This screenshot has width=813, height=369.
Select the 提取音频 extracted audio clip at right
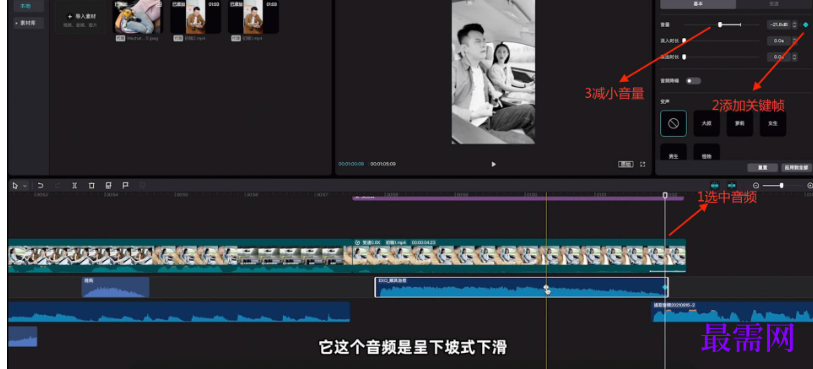[x=732, y=311]
